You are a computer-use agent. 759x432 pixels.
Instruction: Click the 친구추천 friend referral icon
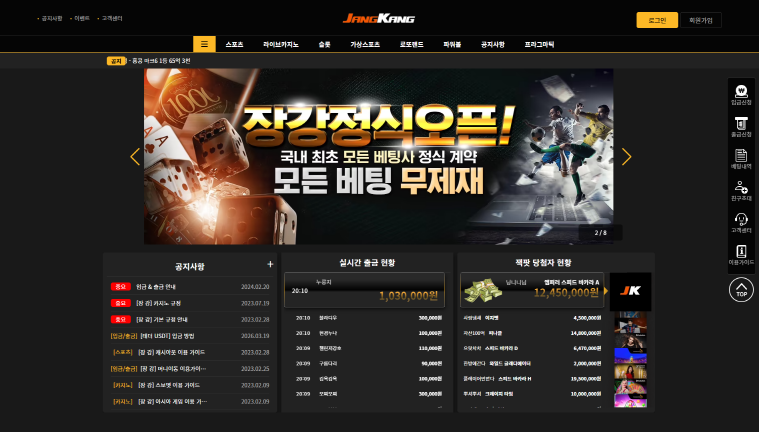(x=741, y=190)
